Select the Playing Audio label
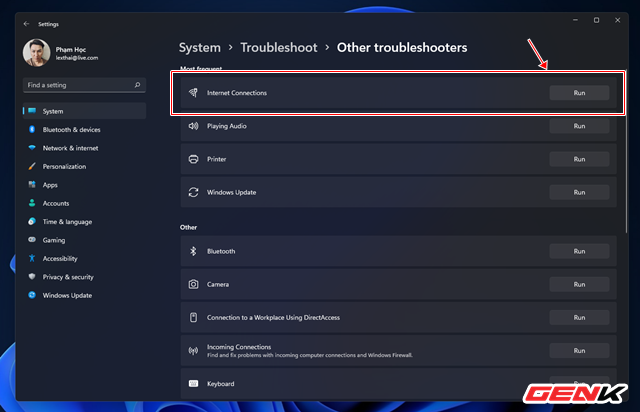 227,126
